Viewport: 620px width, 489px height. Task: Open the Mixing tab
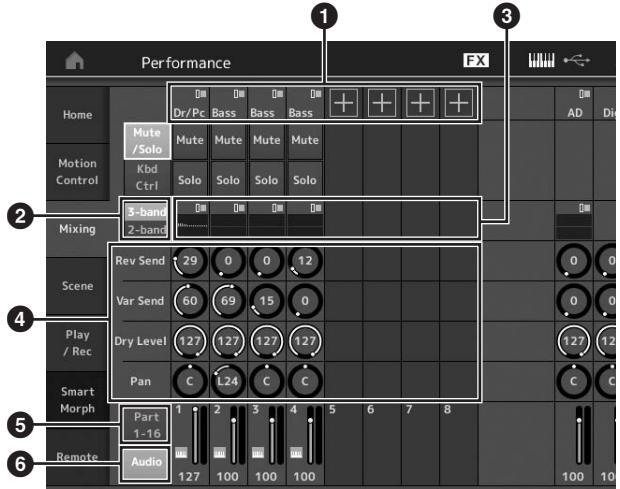[76, 228]
